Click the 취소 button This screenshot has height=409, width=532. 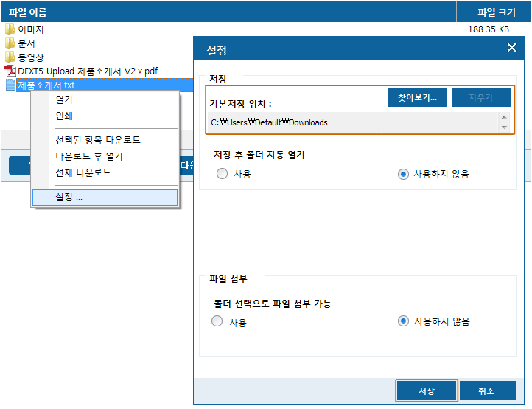pos(486,391)
